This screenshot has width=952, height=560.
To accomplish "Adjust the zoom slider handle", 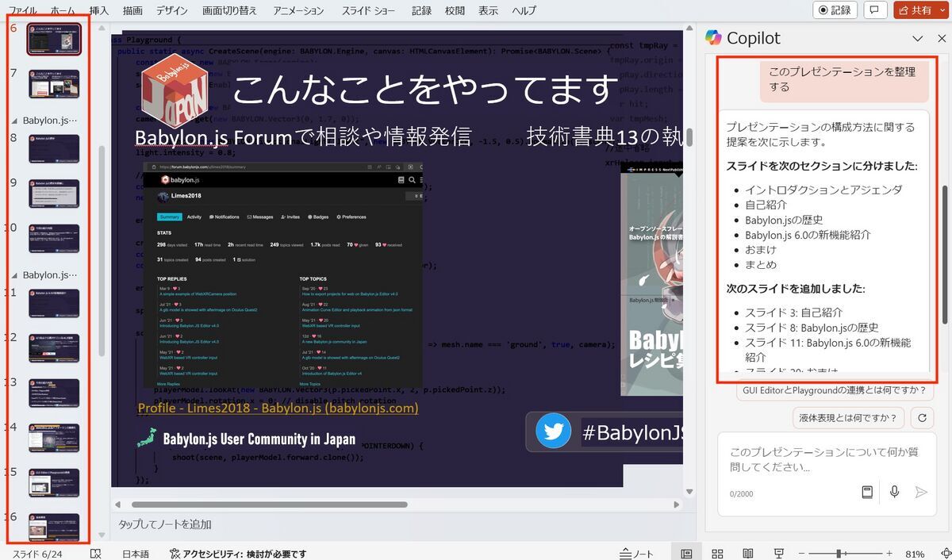I will coord(839,554).
